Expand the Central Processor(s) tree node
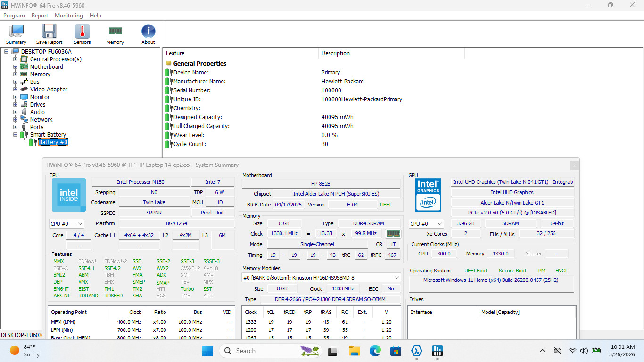 click(x=16, y=59)
